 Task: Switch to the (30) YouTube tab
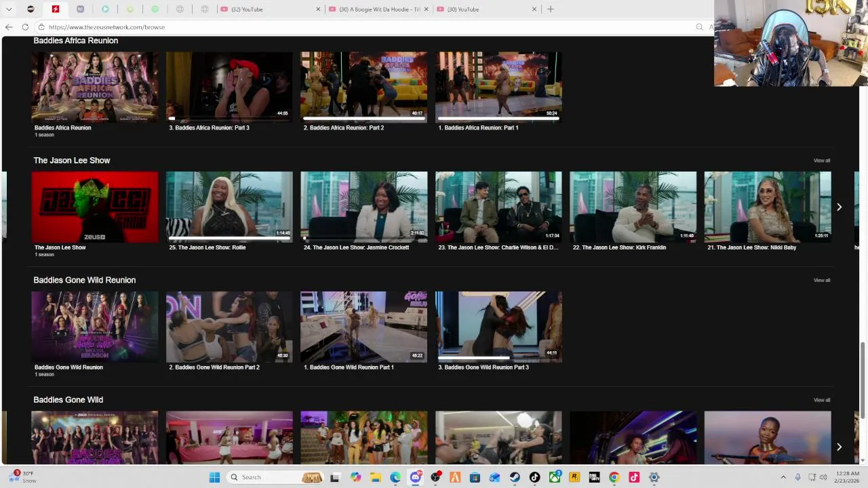click(486, 9)
